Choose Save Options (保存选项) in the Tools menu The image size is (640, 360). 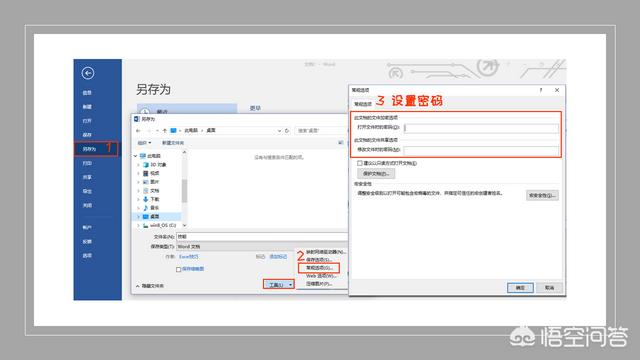click(x=319, y=260)
